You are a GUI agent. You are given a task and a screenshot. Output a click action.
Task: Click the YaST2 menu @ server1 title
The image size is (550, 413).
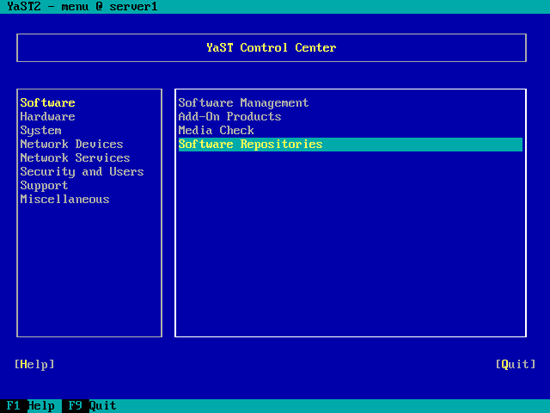pos(82,6)
